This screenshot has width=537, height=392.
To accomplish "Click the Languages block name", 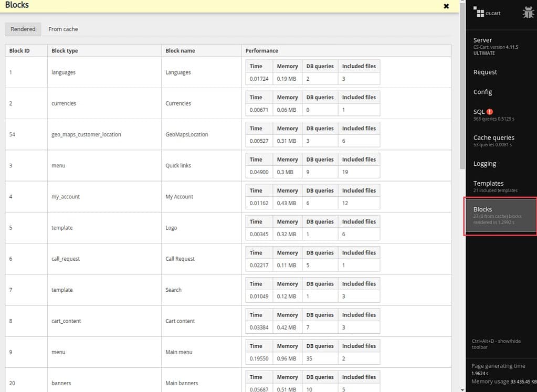I will click(x=178, y=72).
